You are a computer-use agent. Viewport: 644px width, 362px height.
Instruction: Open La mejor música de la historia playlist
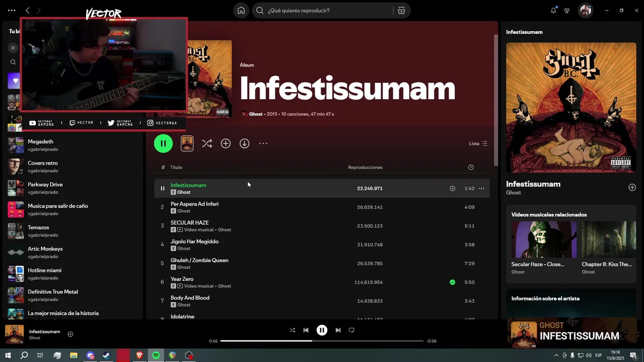pos(73,314)
